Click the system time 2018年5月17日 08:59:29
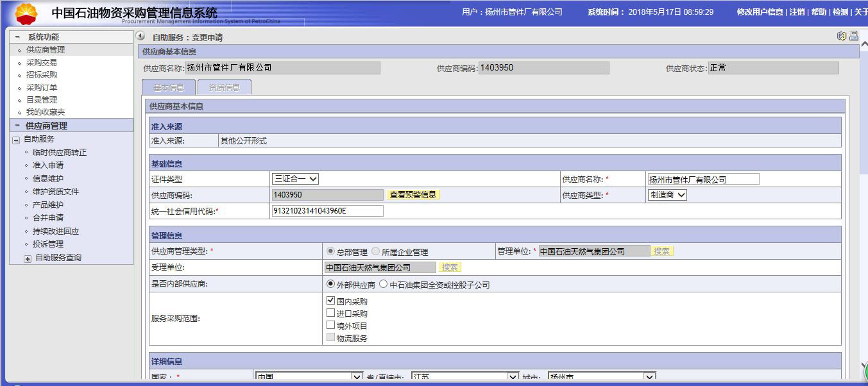 tap(671, 12)
